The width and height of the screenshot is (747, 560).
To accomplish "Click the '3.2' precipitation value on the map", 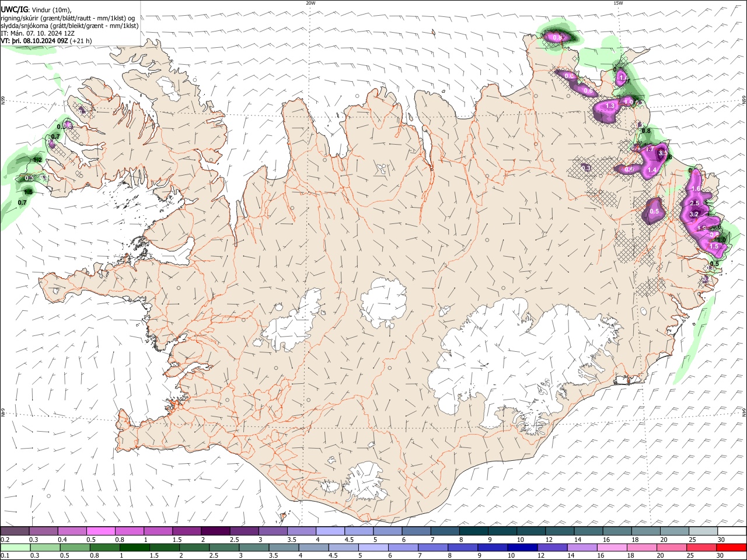I will [694, 215].
